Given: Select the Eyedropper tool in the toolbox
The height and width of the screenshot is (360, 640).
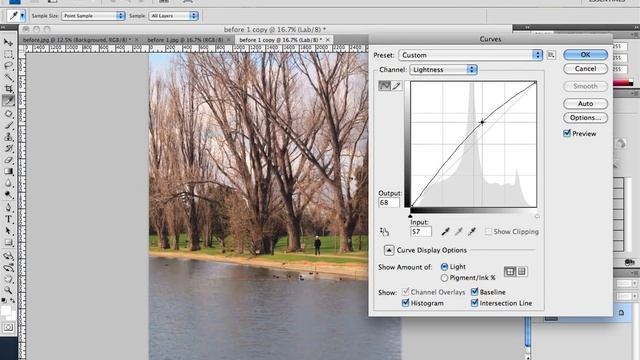Looking at the screenshot, I should [8, 100].
